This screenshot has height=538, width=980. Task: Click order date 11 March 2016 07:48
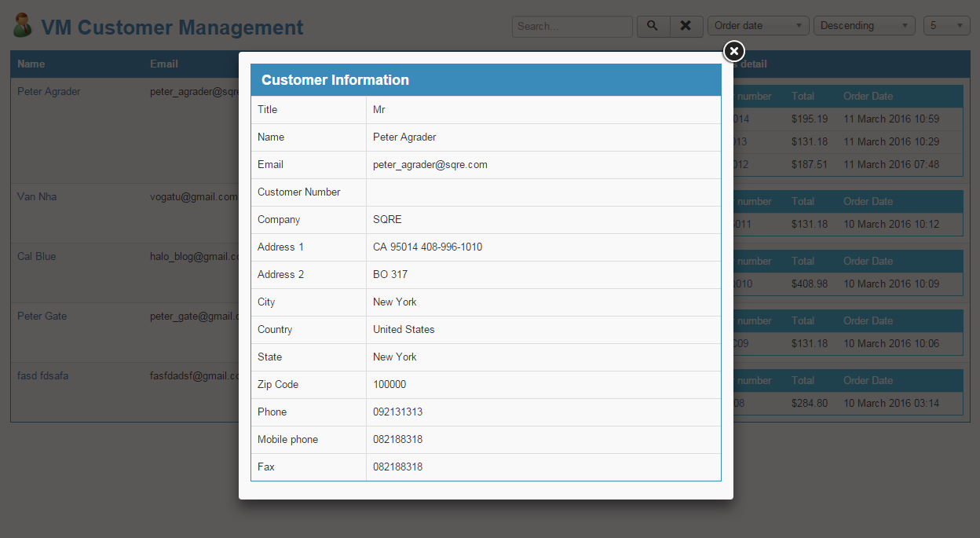891,164
